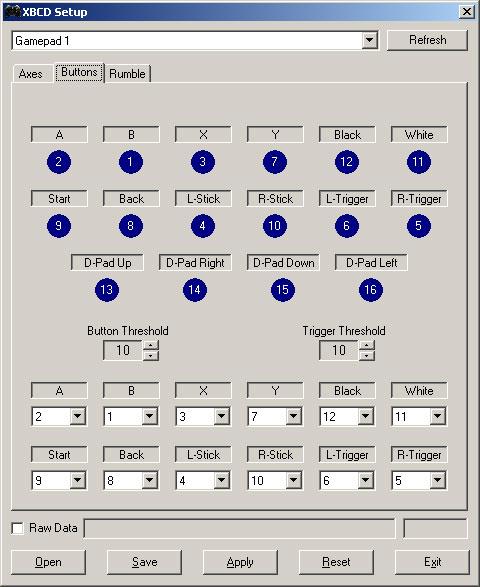Reset the configuration
Viewport: 480px width, 587px height.
coord(336,562)
